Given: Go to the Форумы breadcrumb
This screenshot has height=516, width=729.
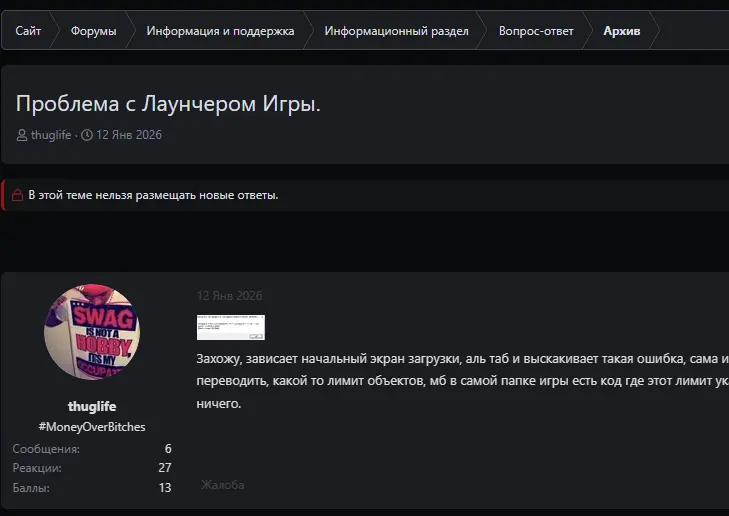Looking at the screenshot, I should point(93,31).
